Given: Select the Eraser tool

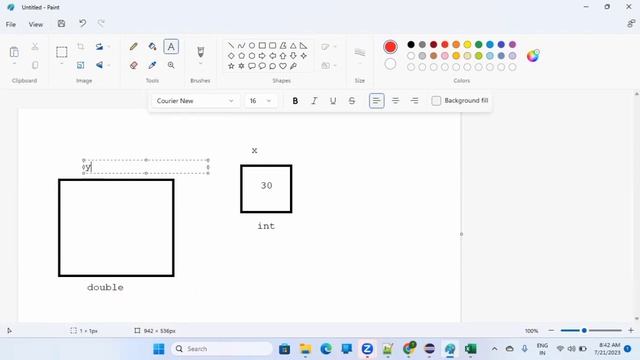Looking at the screenshot, I should point(133,65).
